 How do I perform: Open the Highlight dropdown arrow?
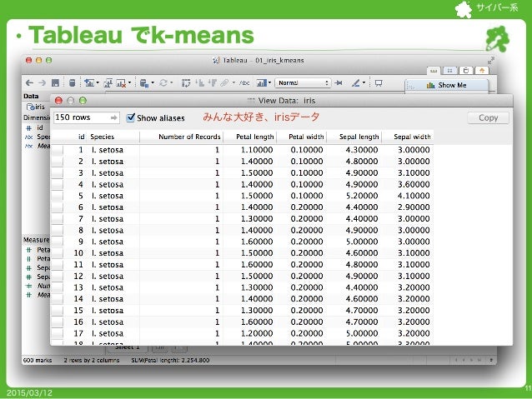point(364,82)
